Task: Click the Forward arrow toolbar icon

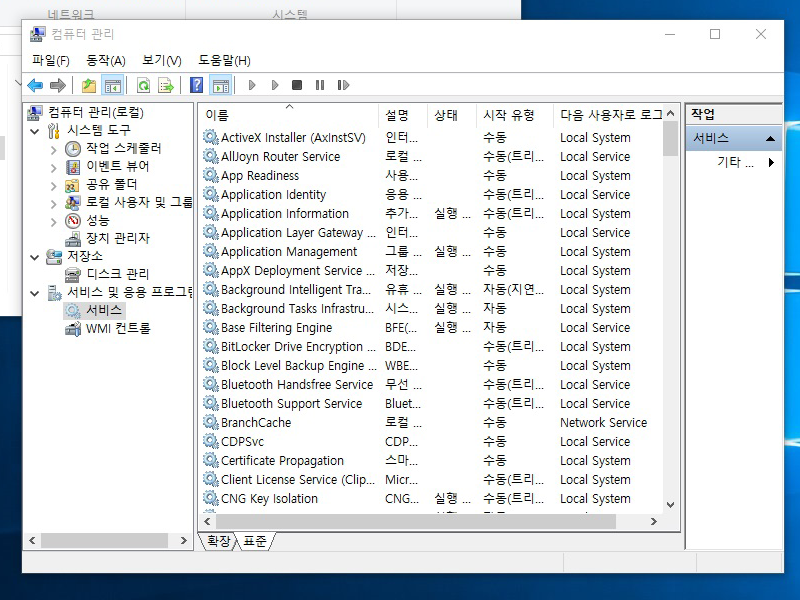Action: pyautogui.click(x=58, y=85)
